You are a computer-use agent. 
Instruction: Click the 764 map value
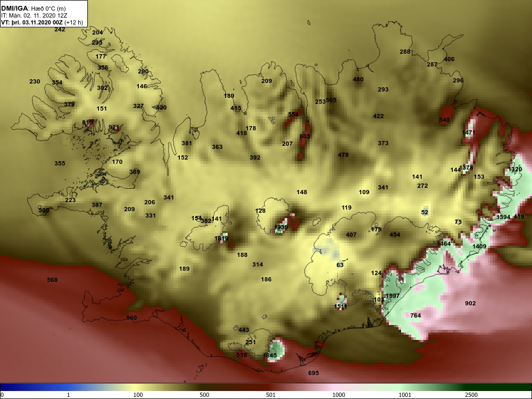415,315
